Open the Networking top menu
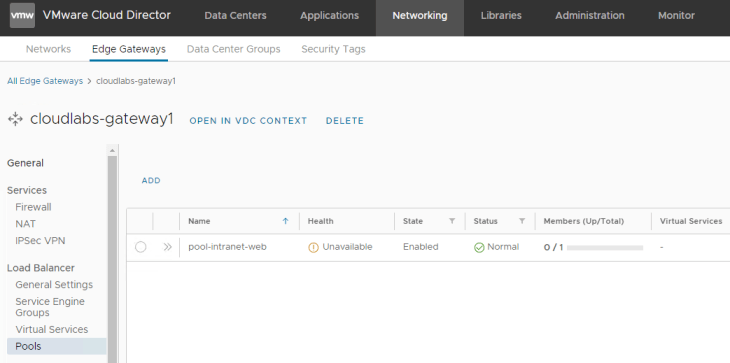The height and width of the screenshot is (363, 730). (419, 15)
